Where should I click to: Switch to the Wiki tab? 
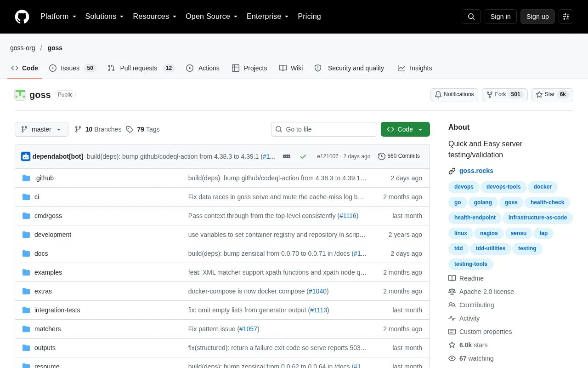pos(291,68)
